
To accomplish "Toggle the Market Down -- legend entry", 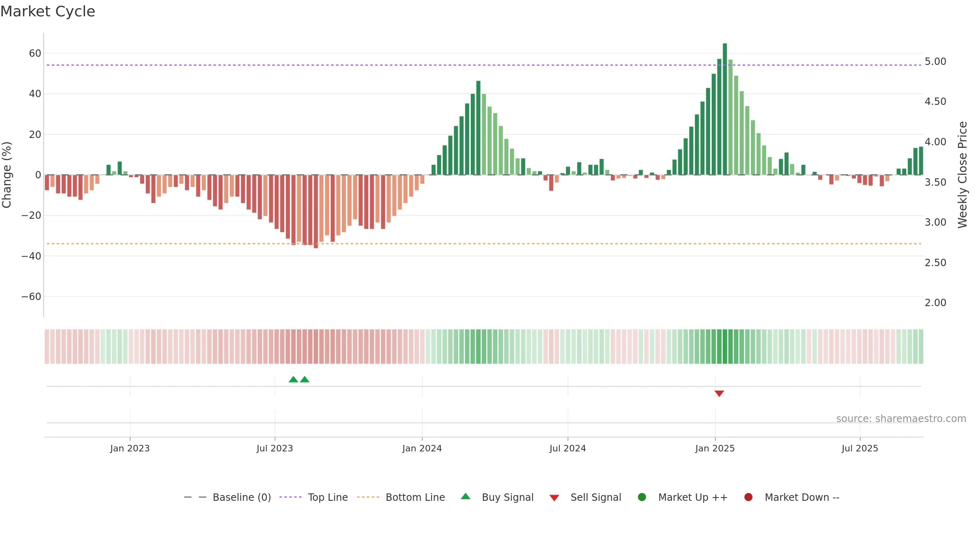I will tap(791, 497).
